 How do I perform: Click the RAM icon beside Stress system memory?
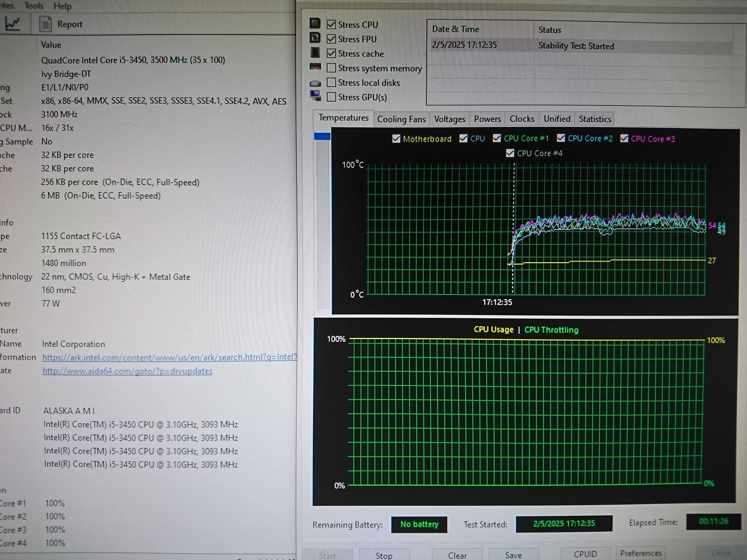(315, 67)
